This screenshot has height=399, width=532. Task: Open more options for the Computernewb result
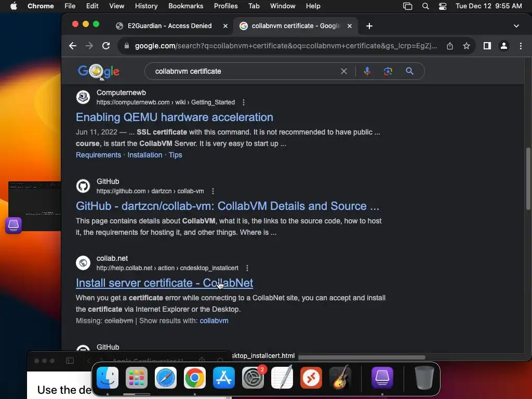[x=244, y=102]
